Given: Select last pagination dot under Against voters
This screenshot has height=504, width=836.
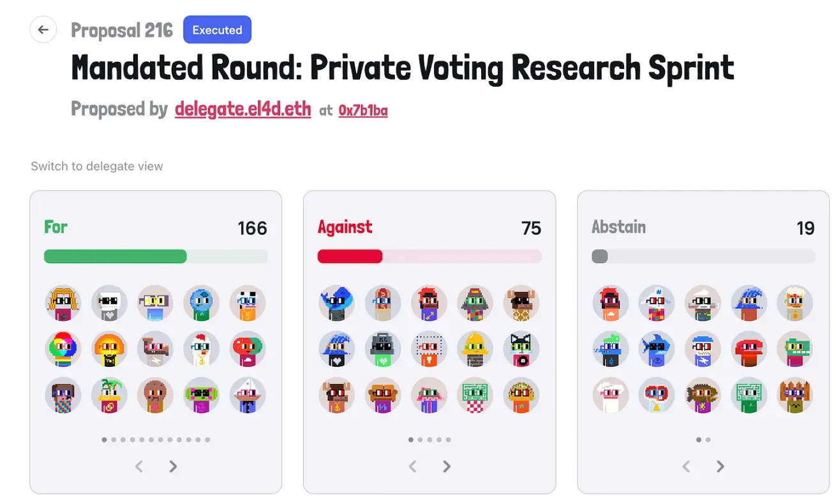Looking at the screenshot, I should pyautogui.click(x=448, y=440).
